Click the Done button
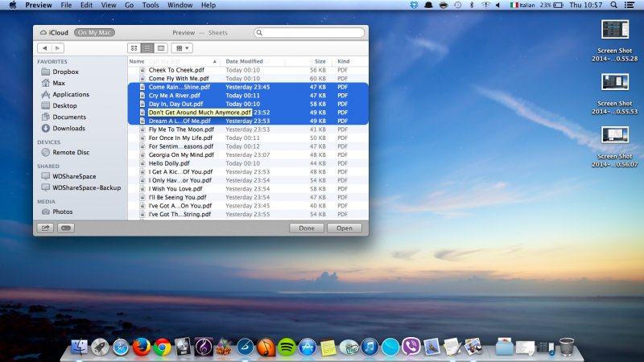The height and width of the screenshot is (362, 644). point(307,228)
